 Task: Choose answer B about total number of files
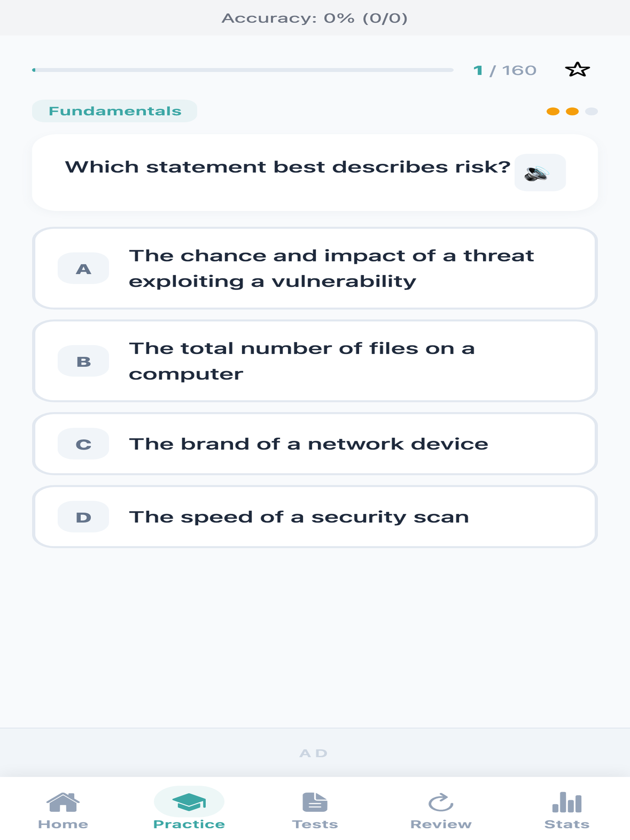pyautogui.click(x=315, y=361)
